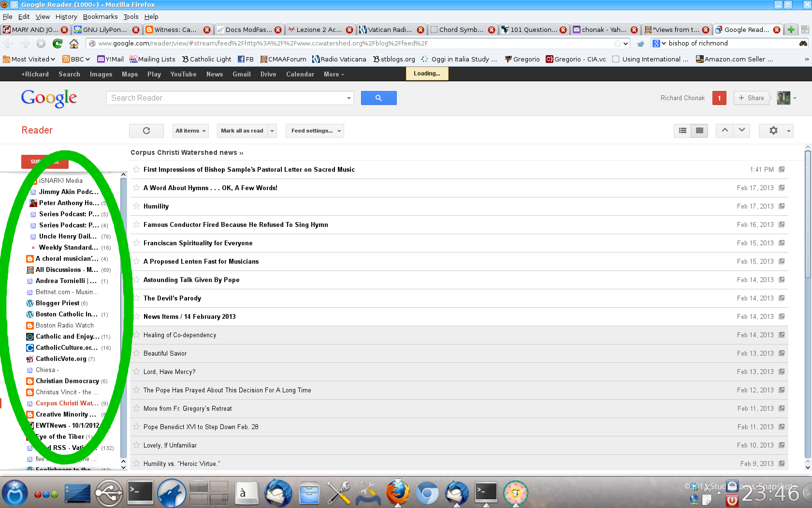Go to previous item arrow
The width and height of the screenshot is (812, 508).
point(725,131)
